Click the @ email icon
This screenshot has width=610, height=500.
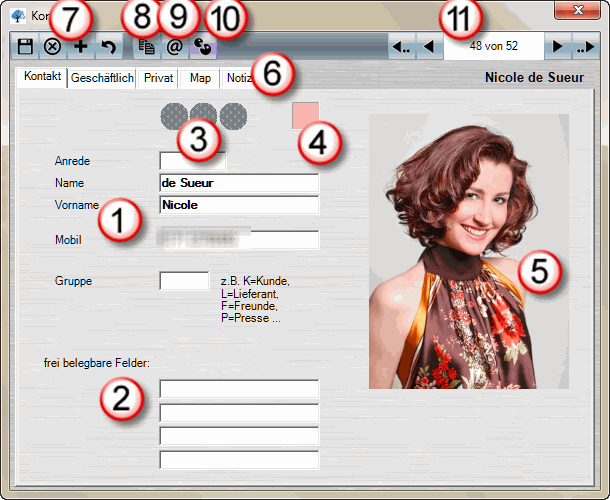pos(174,47)
